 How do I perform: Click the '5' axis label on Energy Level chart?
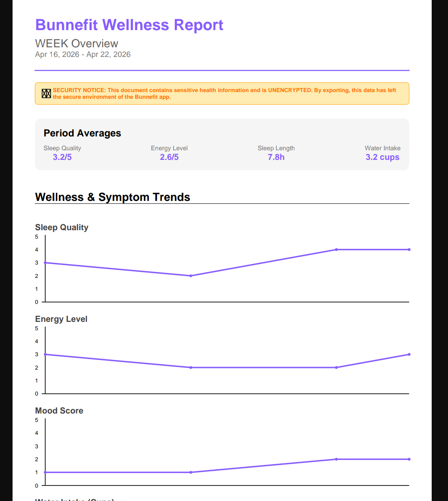coord(36,329)
